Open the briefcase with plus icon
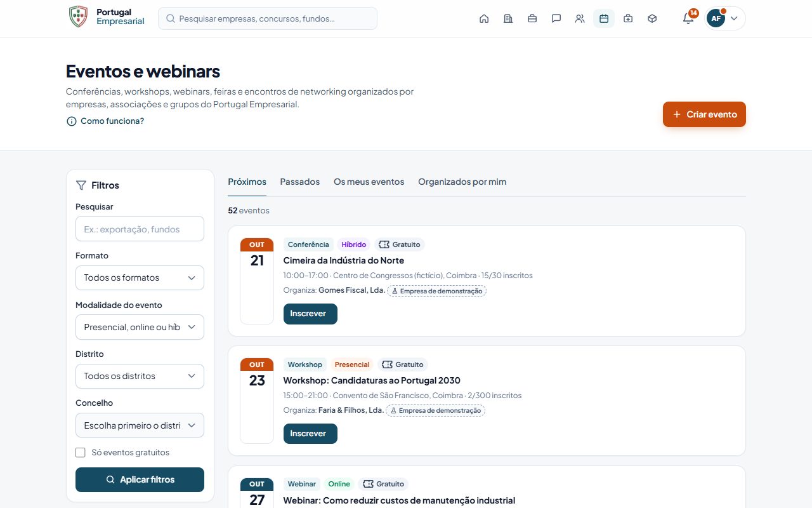The image size is (812, 508). 628,18
